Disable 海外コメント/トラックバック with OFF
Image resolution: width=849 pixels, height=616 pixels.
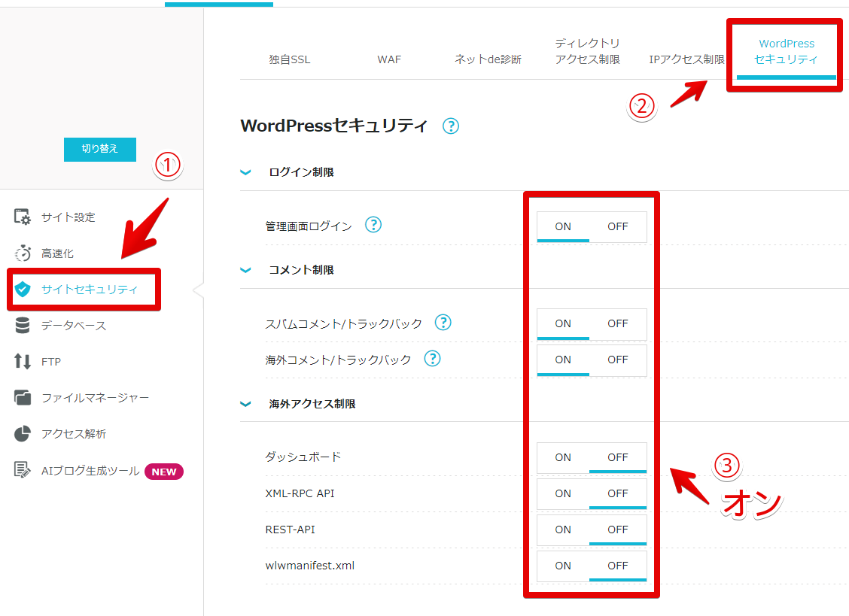(618, 360)
